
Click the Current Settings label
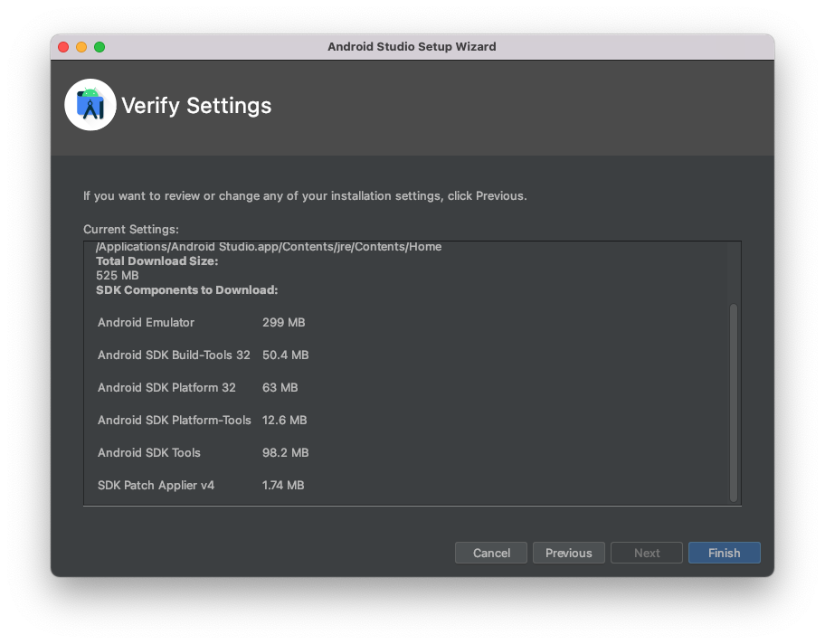click(x=131, y=230)
